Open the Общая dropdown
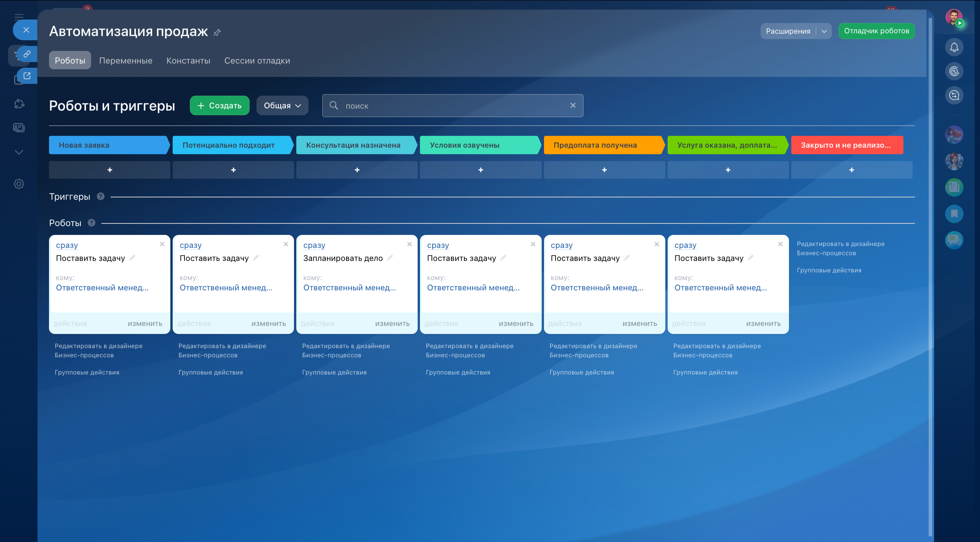This screenshot has height=542, width=980. coord(282,106)
